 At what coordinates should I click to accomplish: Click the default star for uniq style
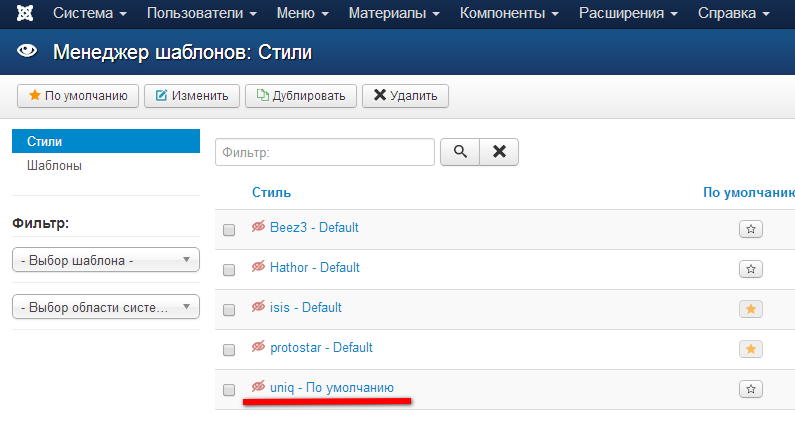click(x=751, y=389)
